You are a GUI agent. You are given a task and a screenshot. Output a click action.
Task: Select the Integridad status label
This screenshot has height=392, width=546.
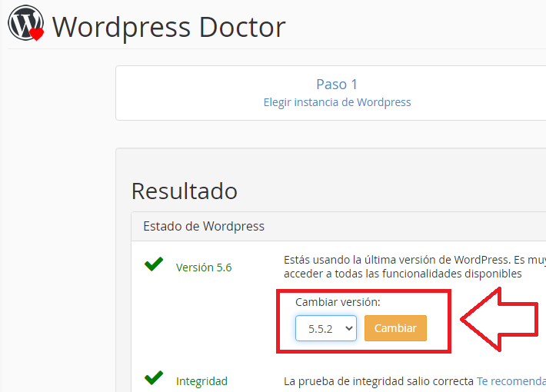201,381
